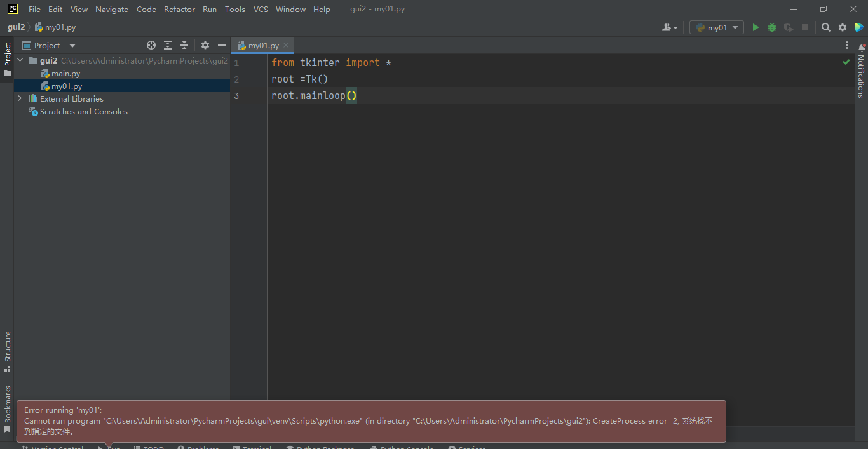The image size is (868, 449).
Task: Open the VCS menu
Action: click(x=261, y=9)
